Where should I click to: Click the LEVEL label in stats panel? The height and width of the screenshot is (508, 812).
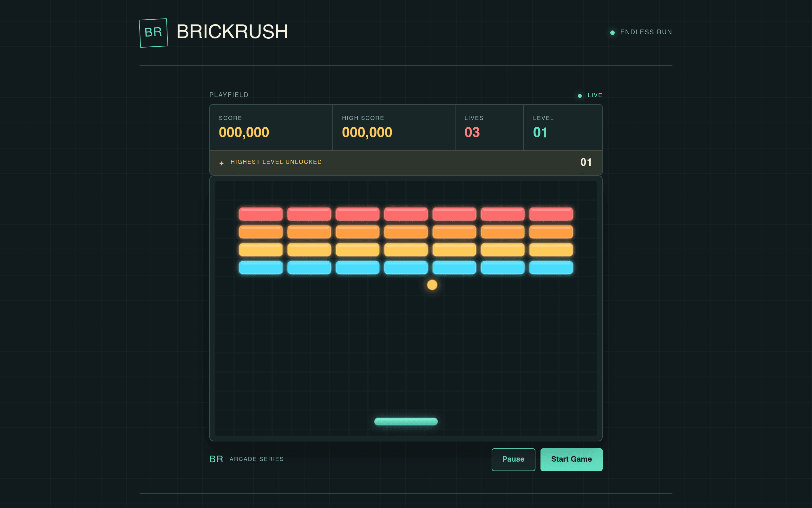click(543, 118)
